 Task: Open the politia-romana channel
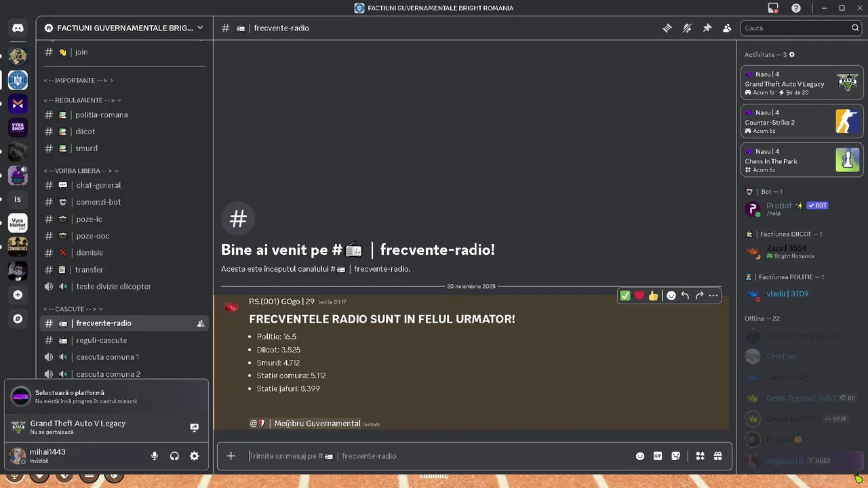click(x=124, y=115)
